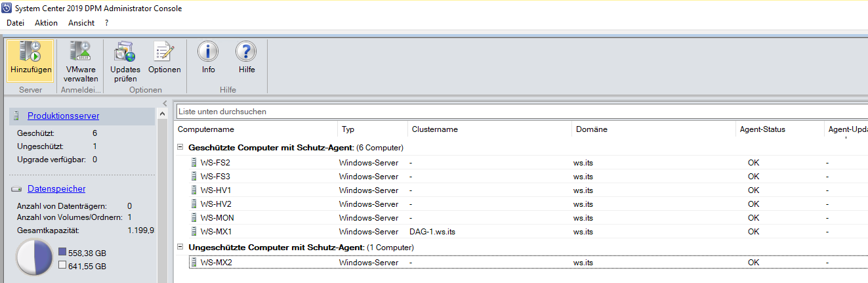Click the ws.its domain cell for WS-FS2
The image size is (868, 283).
(x=583, y=163)
